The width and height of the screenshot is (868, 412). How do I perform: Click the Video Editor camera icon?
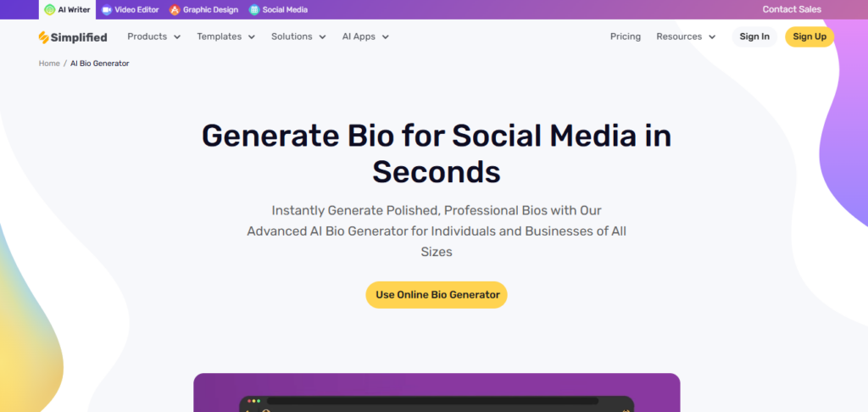click(106, 10)
